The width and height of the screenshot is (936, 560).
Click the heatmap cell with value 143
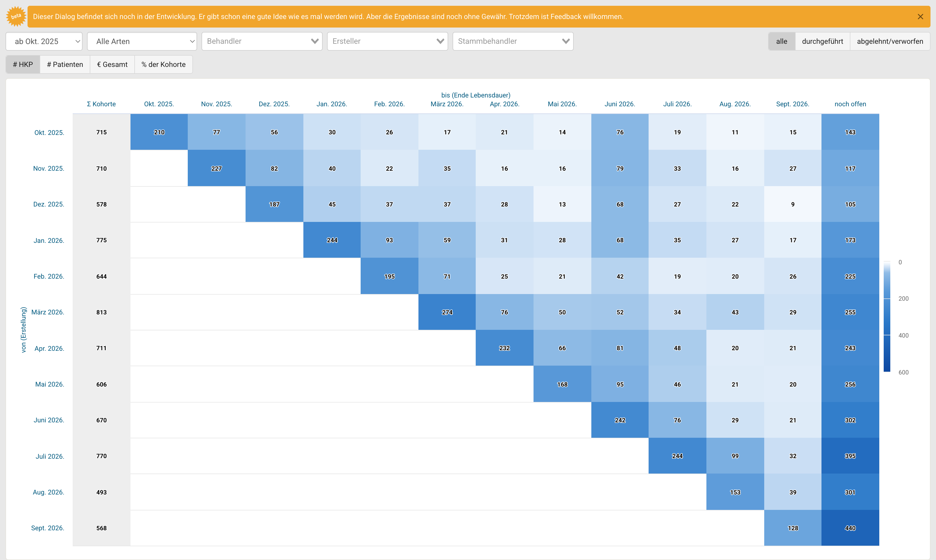tap(850, 132)
